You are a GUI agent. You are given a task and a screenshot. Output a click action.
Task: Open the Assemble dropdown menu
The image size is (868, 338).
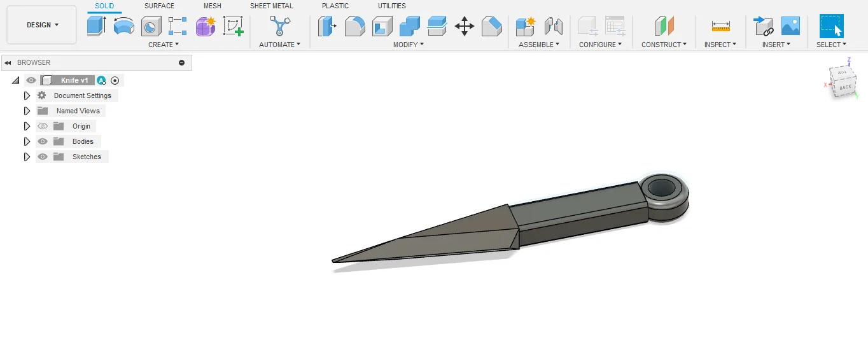[x=539, y=45]
